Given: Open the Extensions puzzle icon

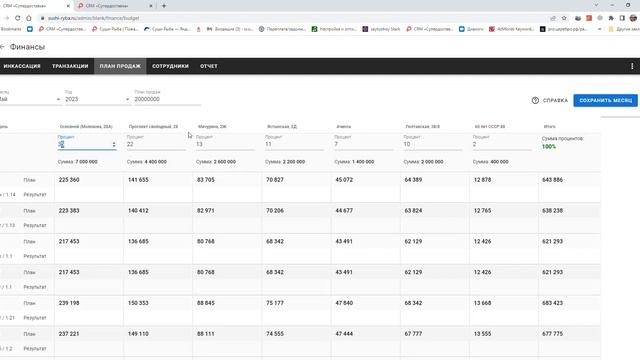Looking at the screenshot, I should (x=611, y=18).
